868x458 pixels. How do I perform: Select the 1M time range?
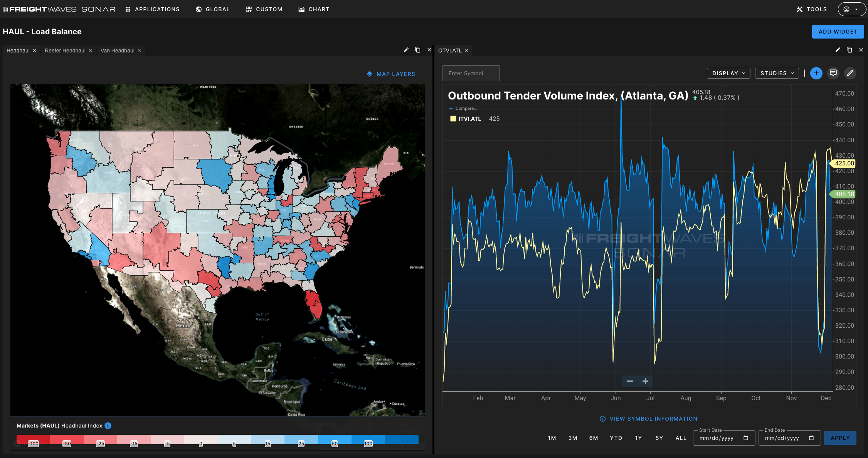coord(552,438)
